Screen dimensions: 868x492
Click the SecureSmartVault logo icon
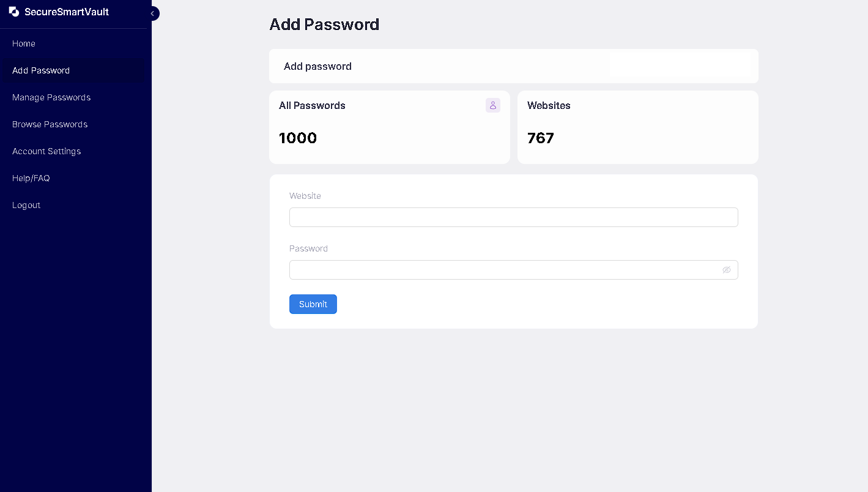pos(14,12)
